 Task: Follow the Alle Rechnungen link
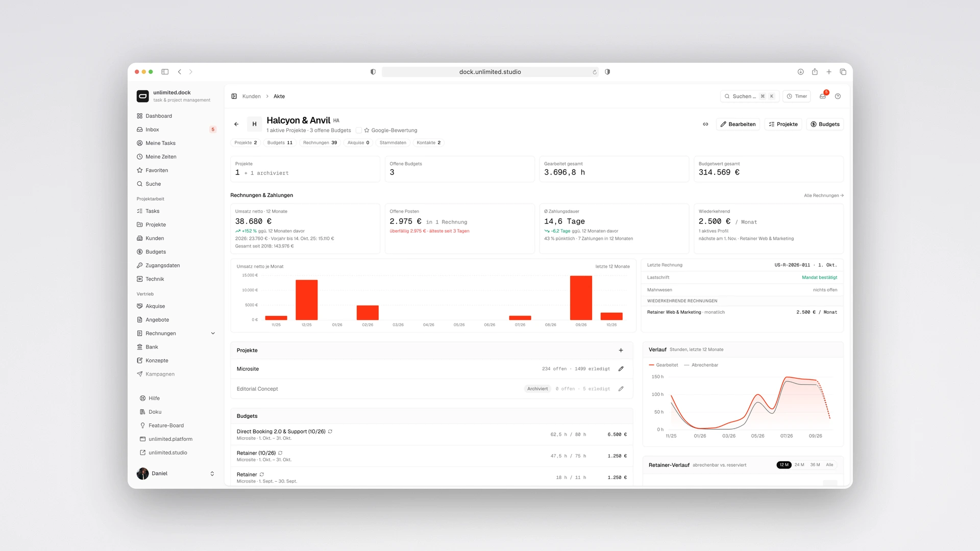click(x=824, y=195)
